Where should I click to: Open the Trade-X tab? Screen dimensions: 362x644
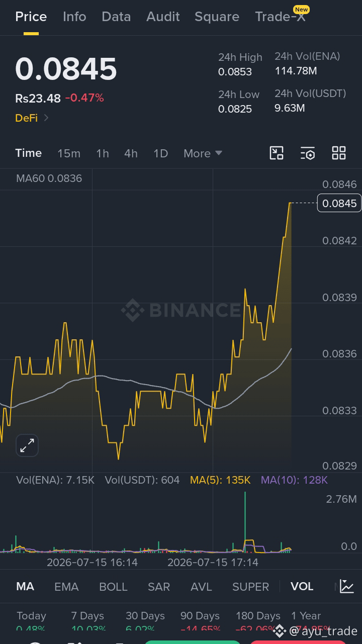(x=280, y=17)
